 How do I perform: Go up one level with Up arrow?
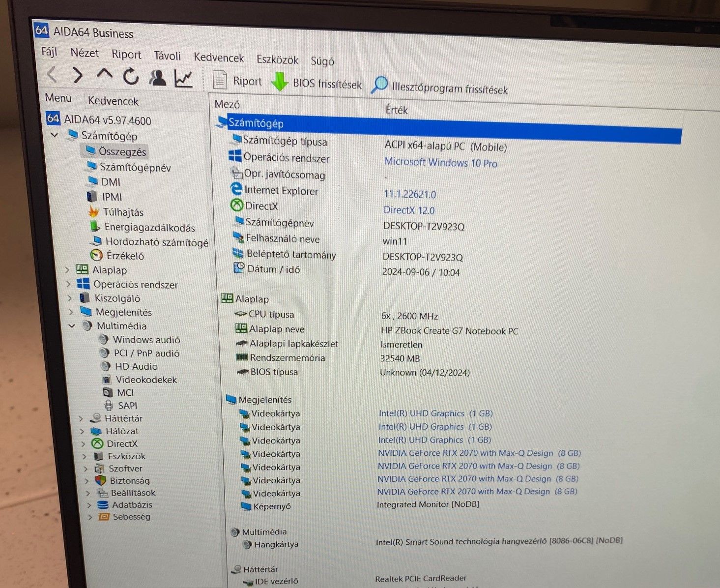coord(104,75)
